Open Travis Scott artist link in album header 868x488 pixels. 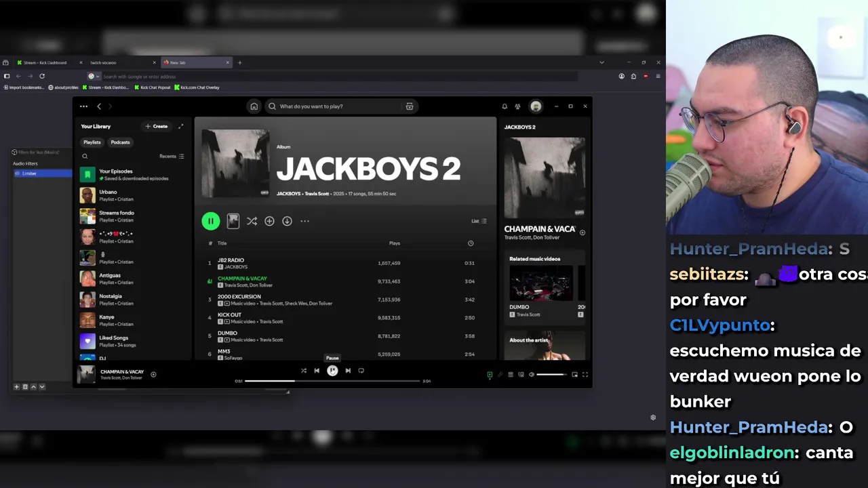(x=317, y=194)
